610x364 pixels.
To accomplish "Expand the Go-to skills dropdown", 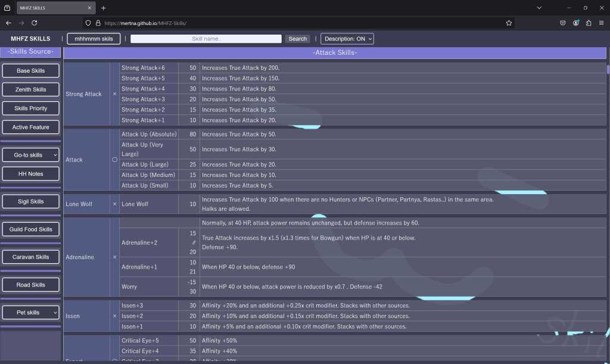I will click(x=31, y=155).
